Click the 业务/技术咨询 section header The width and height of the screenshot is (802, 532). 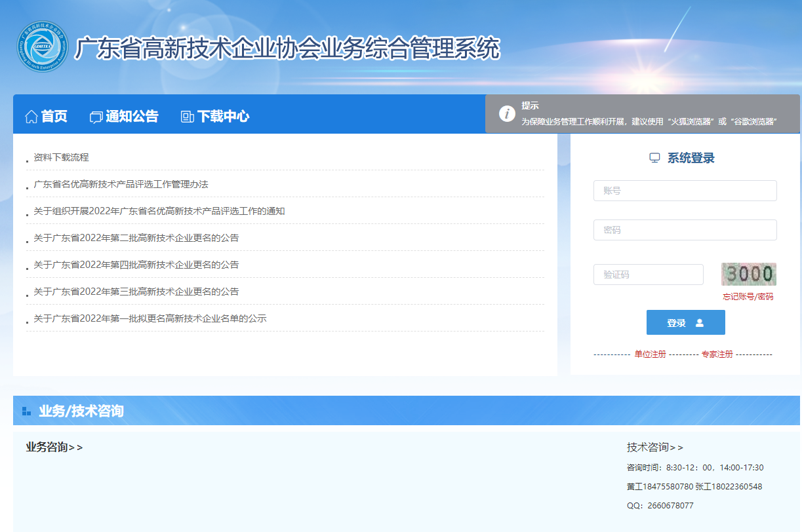[81, 411]
